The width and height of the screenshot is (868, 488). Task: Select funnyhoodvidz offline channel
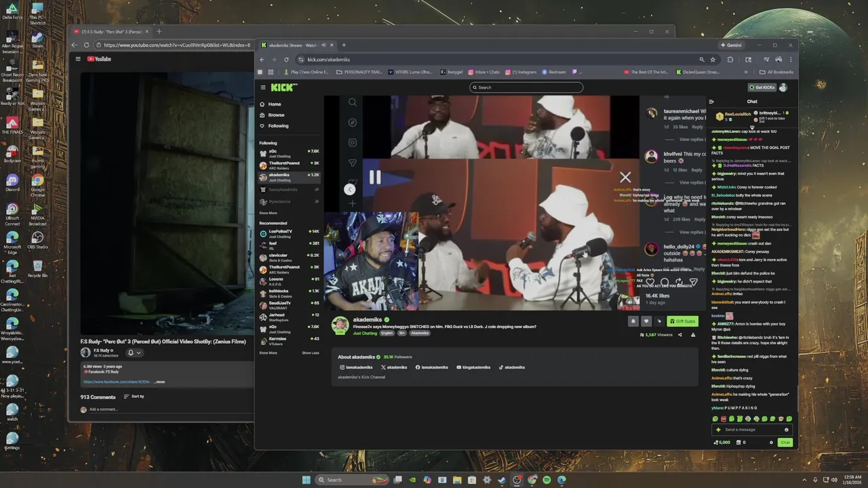(x=290, y=190)
